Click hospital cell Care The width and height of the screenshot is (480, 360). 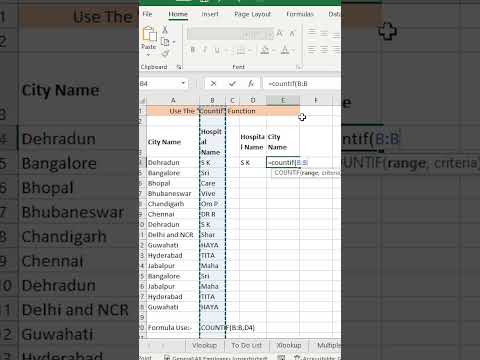pos(212,183)
